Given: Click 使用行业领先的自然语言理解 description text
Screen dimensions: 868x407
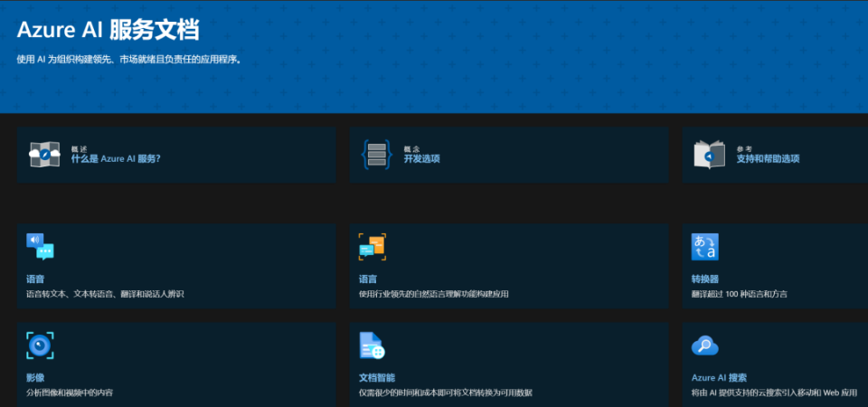Looking at the screenshot, I should (433, 294).
